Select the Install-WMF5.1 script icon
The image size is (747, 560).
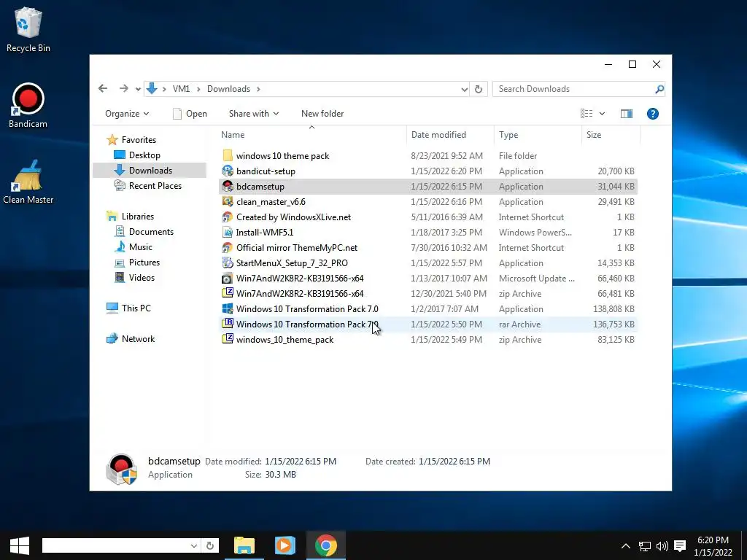(228, 233)
